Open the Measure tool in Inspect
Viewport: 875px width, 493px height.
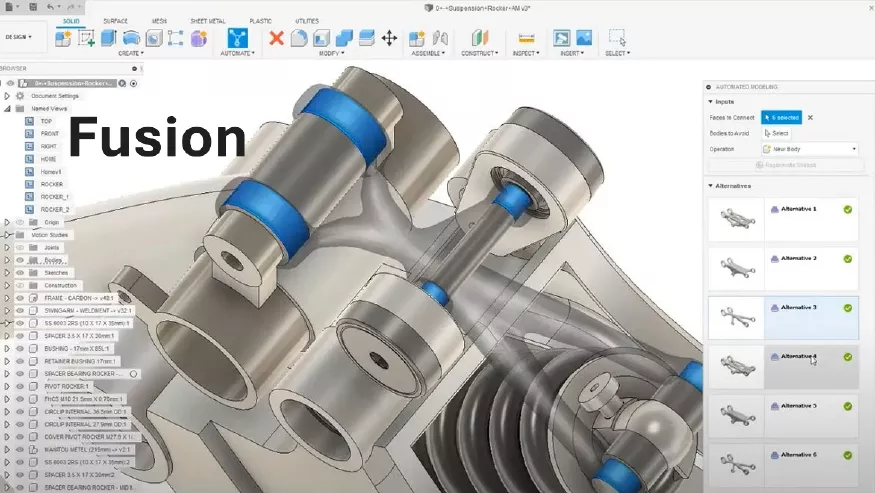(526, 38)
